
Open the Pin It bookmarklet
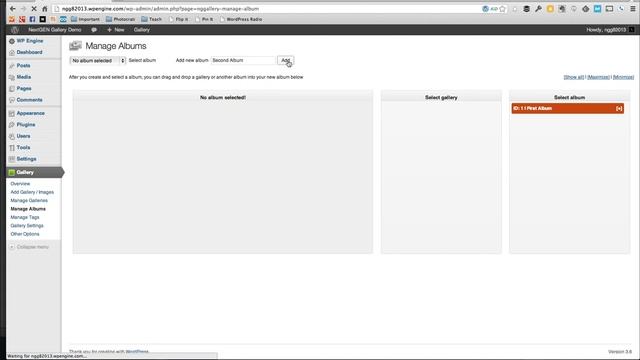(x=204, y=19)
